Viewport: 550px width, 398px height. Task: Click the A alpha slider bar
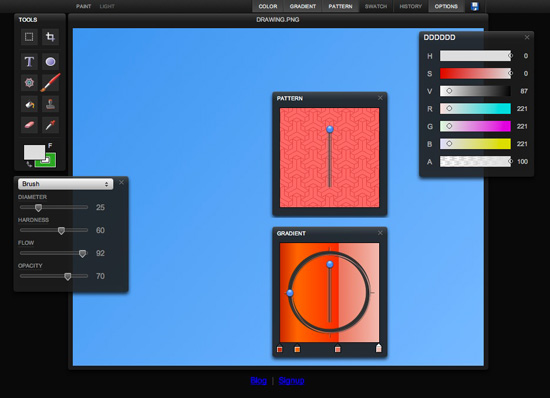click(x=475, y=162)
